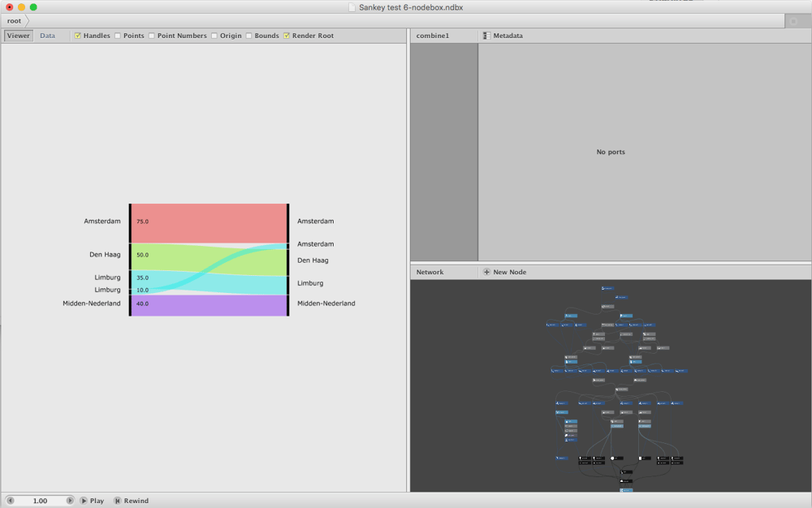Screen dimensions: 812x508
Task: Select the topmost node in the network
Action: 607,288
